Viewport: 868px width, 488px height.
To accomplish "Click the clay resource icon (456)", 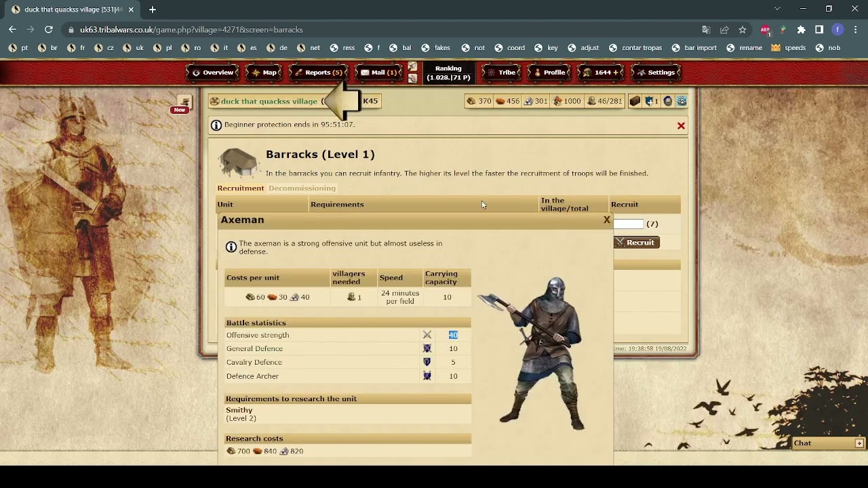I will pos(500,101).
